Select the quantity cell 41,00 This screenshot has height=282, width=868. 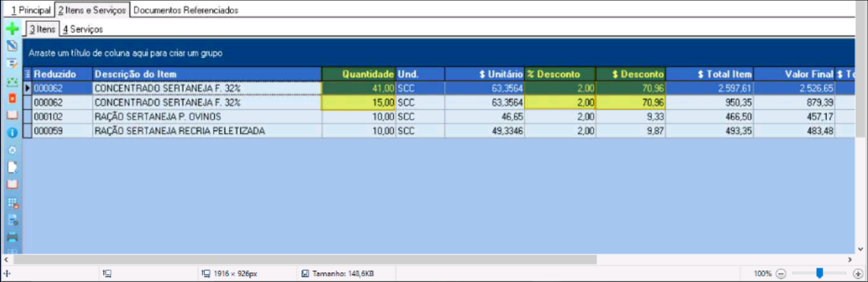coord(359,88)
